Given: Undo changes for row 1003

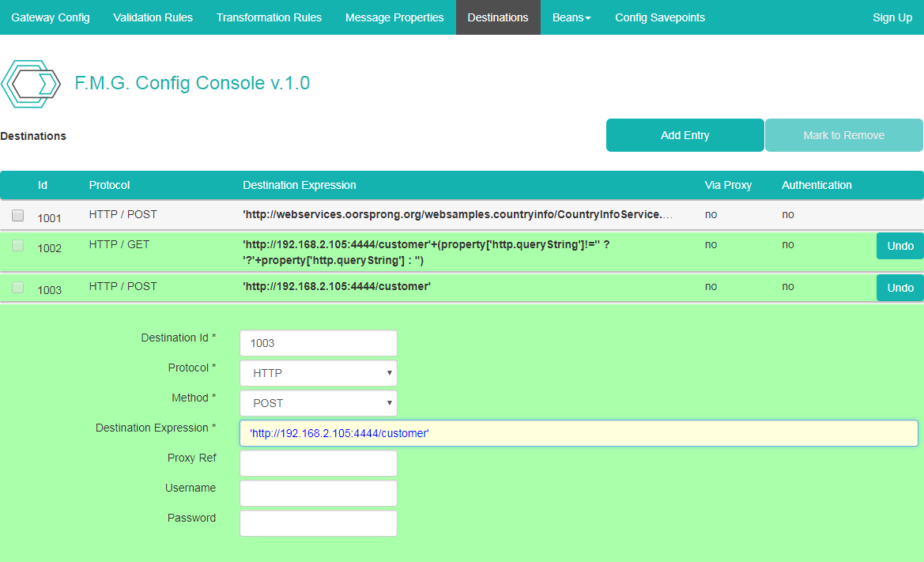Looking at the screenshot, I should pyautogui.click(x=899, y=288).
